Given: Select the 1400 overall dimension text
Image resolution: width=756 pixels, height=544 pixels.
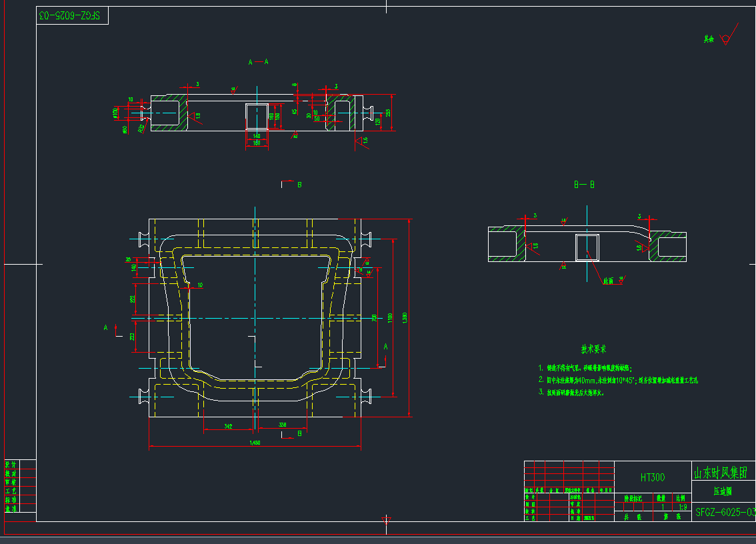Looking at the screenshot, I should [255, 441].
